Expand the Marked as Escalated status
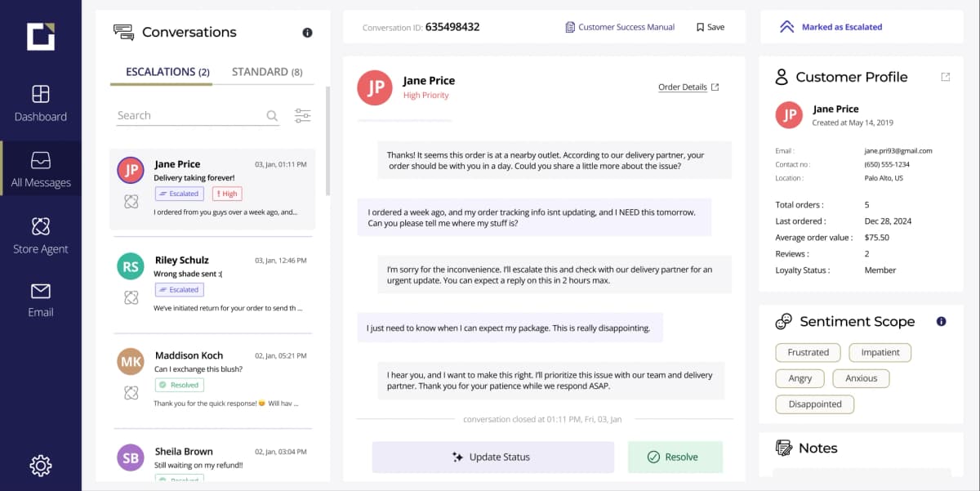 [832, 27]
